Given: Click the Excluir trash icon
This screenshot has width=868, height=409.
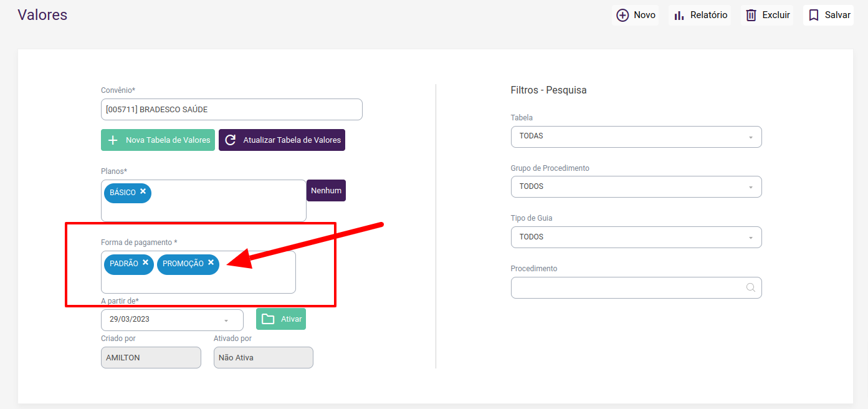Looking at the screenshot, I should click(751, 15).
